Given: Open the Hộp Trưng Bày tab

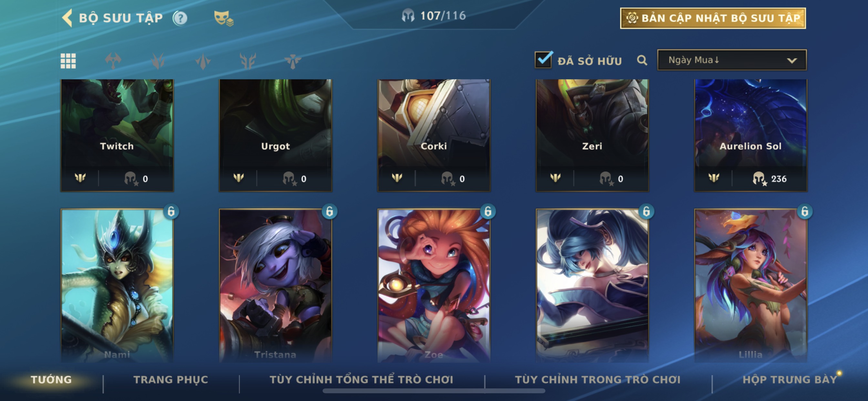Looking at the screenshot, I should (790, 380).
